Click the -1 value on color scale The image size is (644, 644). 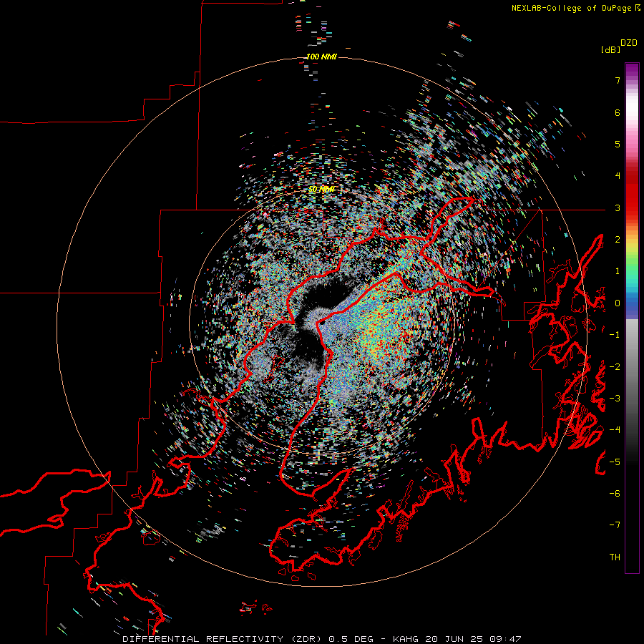pyautogui.click(x=615, y=335)
